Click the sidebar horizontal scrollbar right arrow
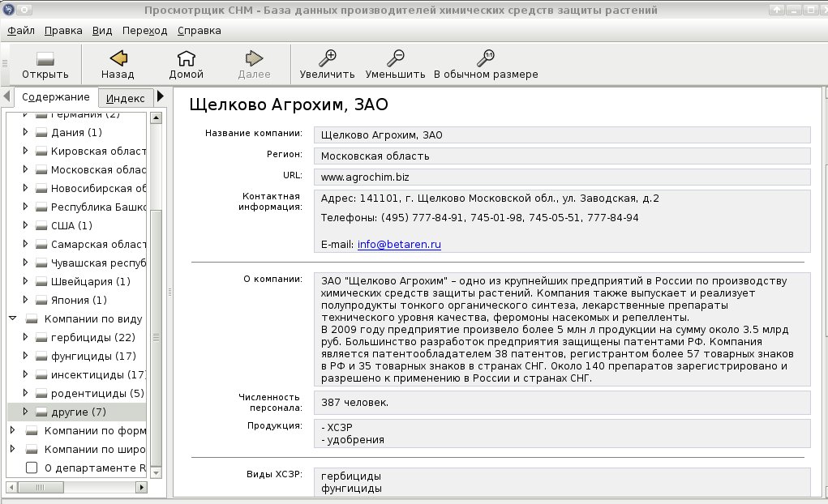This screenshot has width=828, height=504. tap(141, 487)
